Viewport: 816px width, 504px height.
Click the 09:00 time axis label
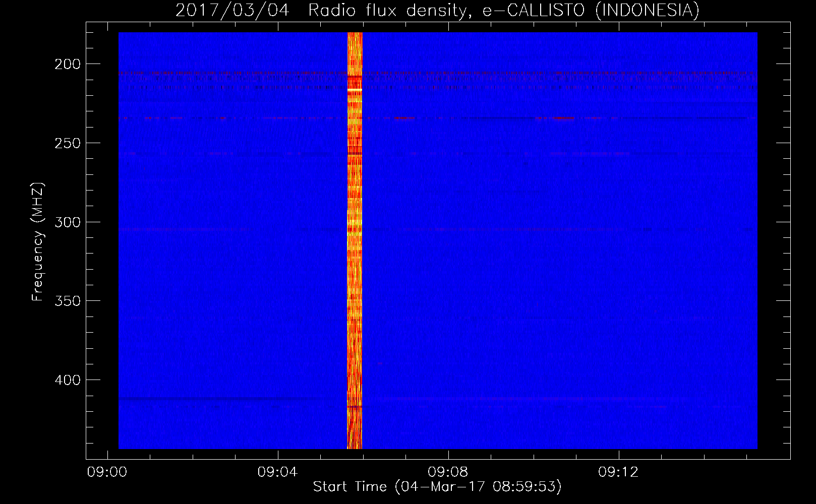click(107, 472)
